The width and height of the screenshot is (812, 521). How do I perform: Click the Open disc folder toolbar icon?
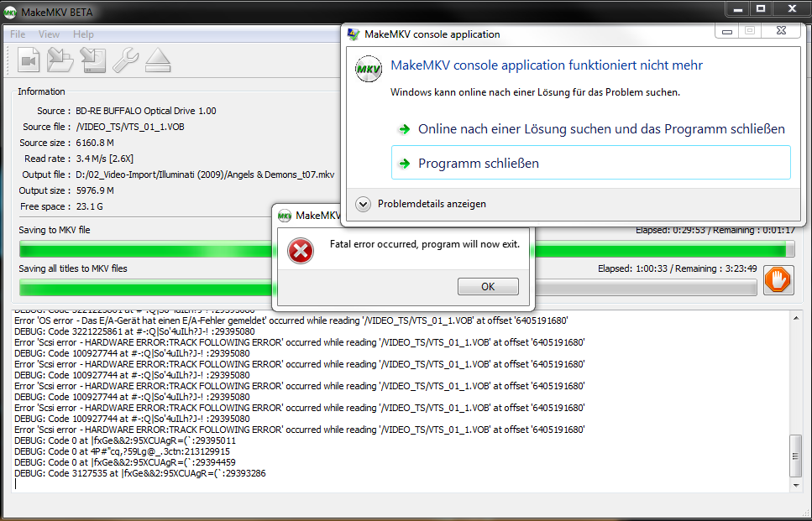(x=60, y=60)
